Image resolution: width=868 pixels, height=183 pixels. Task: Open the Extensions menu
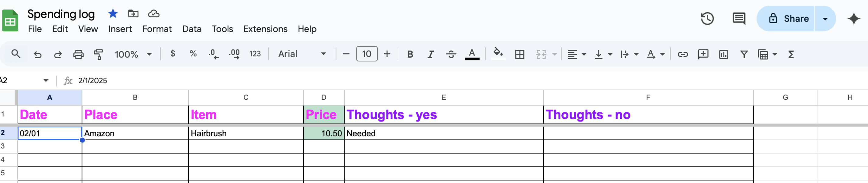click(265, 29)
